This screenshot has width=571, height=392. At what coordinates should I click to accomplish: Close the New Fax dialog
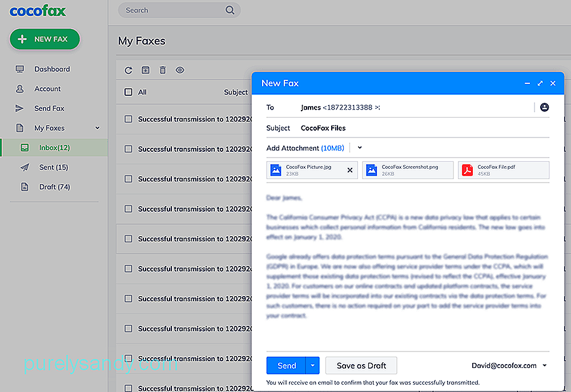click(x=553, y=83)
